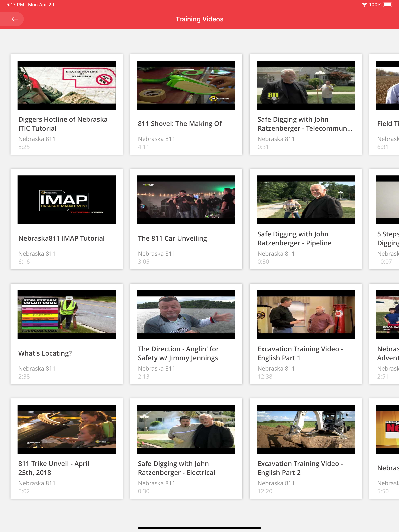
Task: Click the 3:05 duration of Car Unveiling
Action: pyautogui.click(x=144, y=262)
